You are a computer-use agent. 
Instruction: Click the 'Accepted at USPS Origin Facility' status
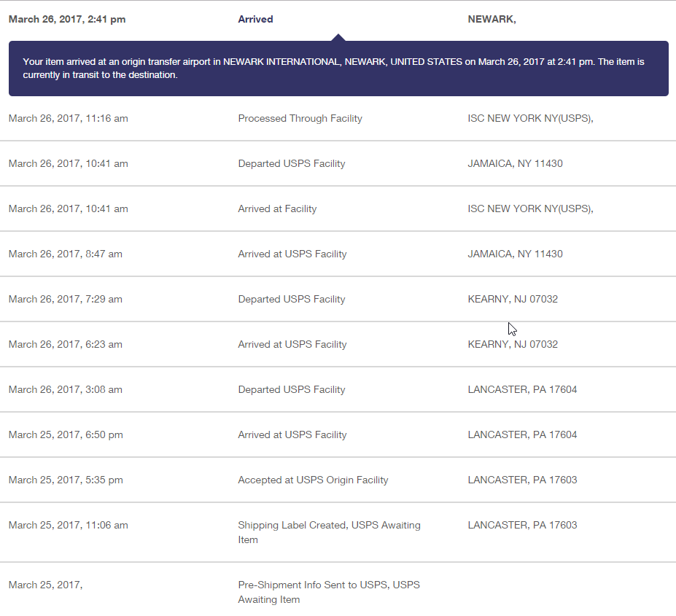tap(313, 480)
